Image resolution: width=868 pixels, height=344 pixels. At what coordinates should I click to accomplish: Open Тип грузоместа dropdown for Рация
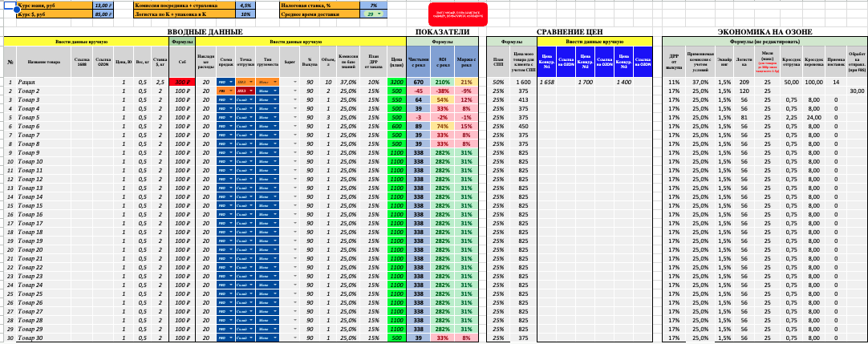[x=274, y=82]
